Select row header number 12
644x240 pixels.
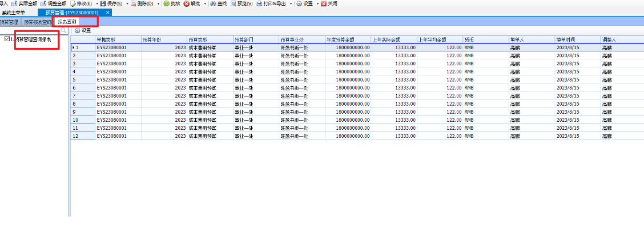point(83,136)
